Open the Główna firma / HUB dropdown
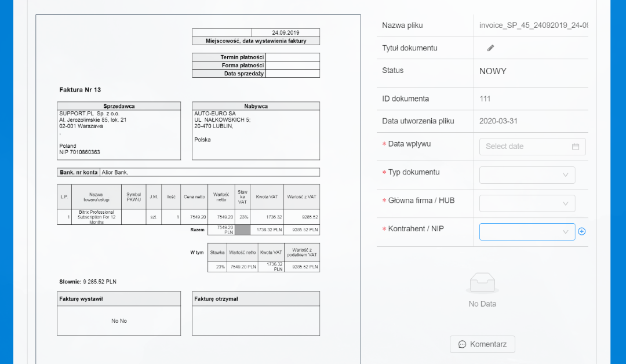 coord(527,203)
